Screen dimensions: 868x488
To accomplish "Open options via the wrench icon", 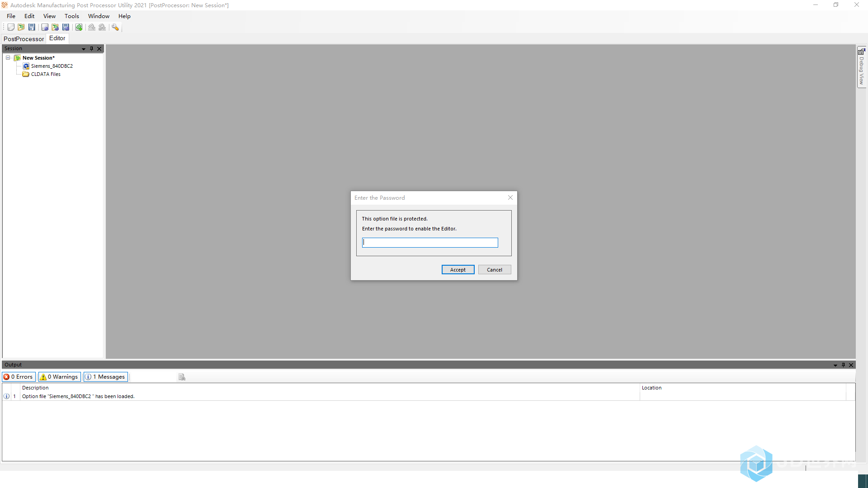I will pos(115,28).
